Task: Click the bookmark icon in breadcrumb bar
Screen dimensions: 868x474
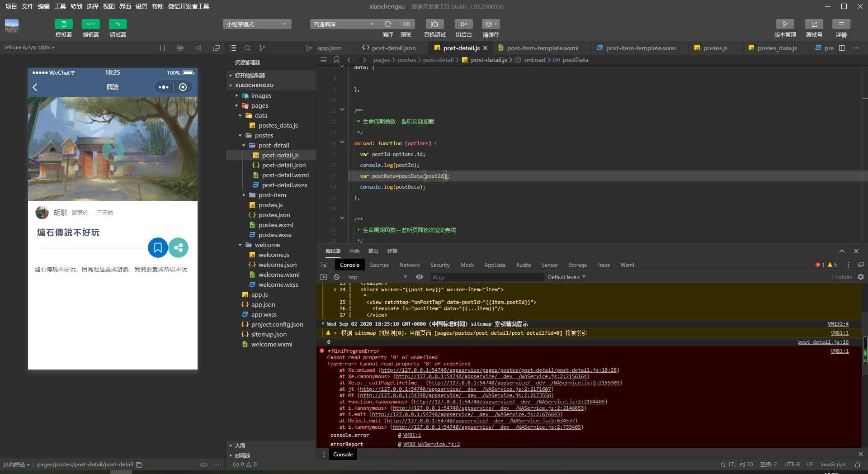Action: (337, 60)
